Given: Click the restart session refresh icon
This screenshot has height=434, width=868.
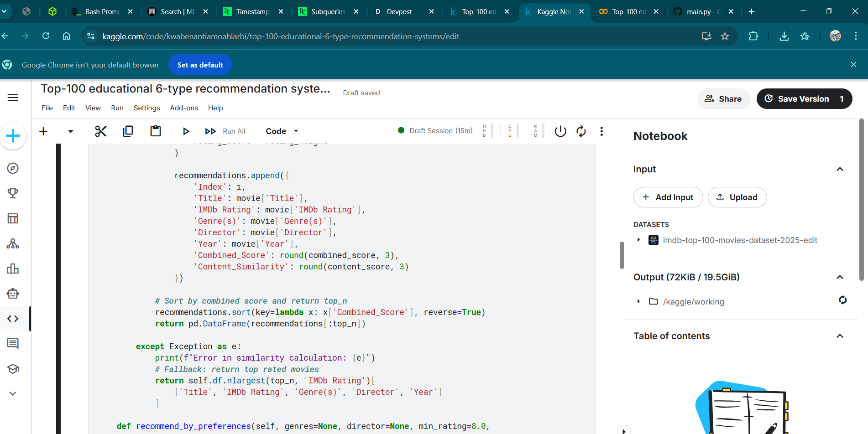Looking at the screenshot, I should [x=581, y=131].
